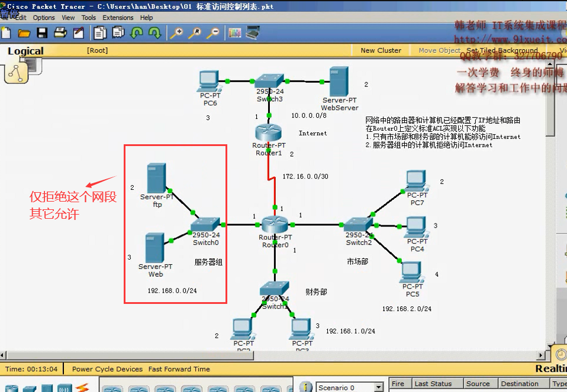Open the Help menu

point(146,18)
